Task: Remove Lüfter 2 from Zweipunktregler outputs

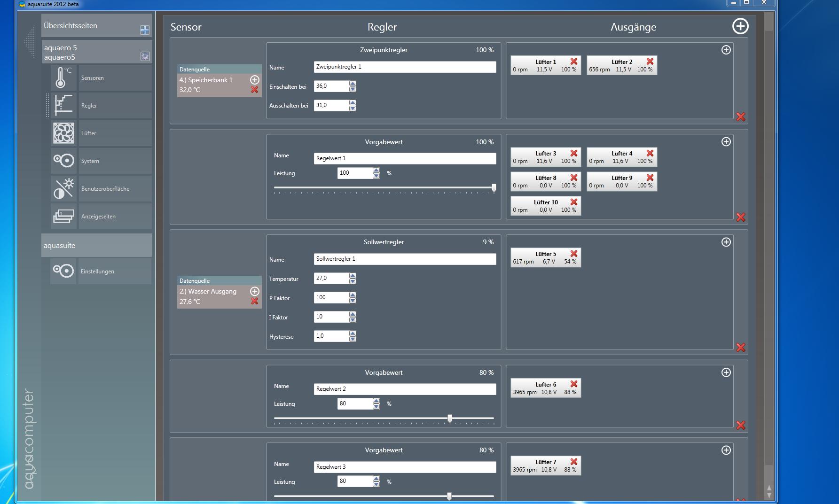Action: pyautogui.click(x=650, y=62)
